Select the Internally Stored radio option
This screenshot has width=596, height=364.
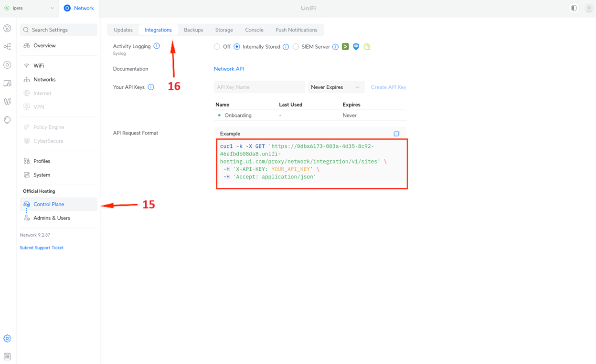click(x=237, y=47)
